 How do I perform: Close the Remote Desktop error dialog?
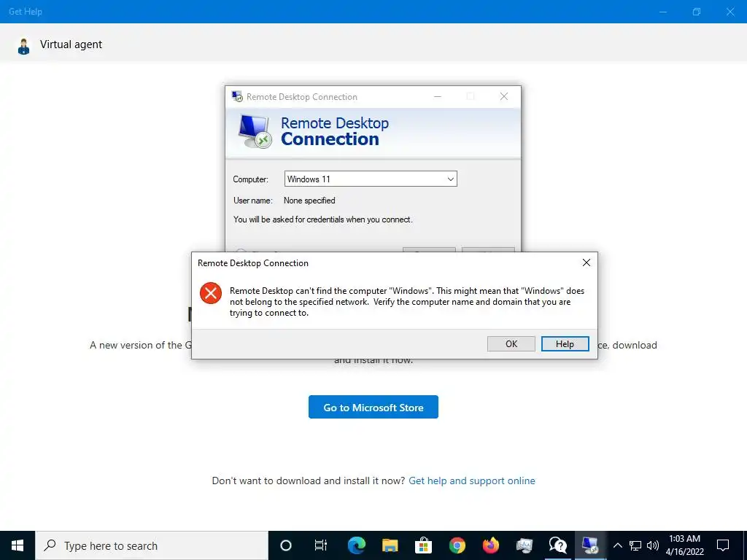[x=587, y=262]
